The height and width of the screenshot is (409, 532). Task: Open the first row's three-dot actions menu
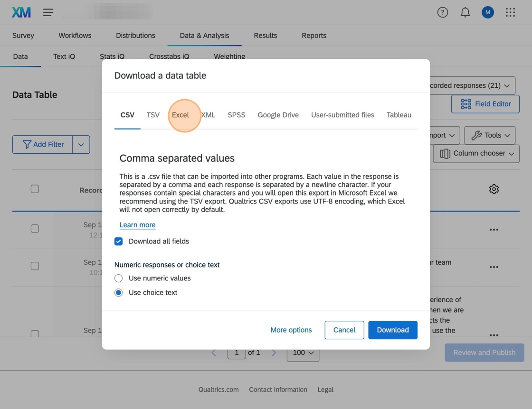[494, 230]
